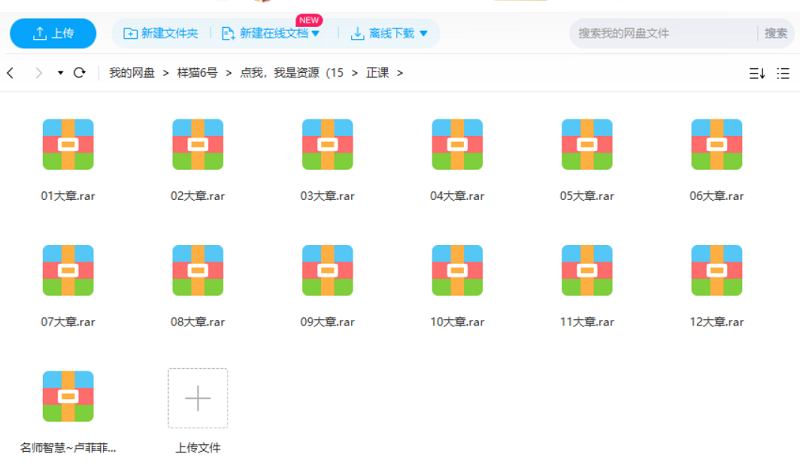Click the 上传 upload button
Viewport: 800px width, 472px height.
53,33
